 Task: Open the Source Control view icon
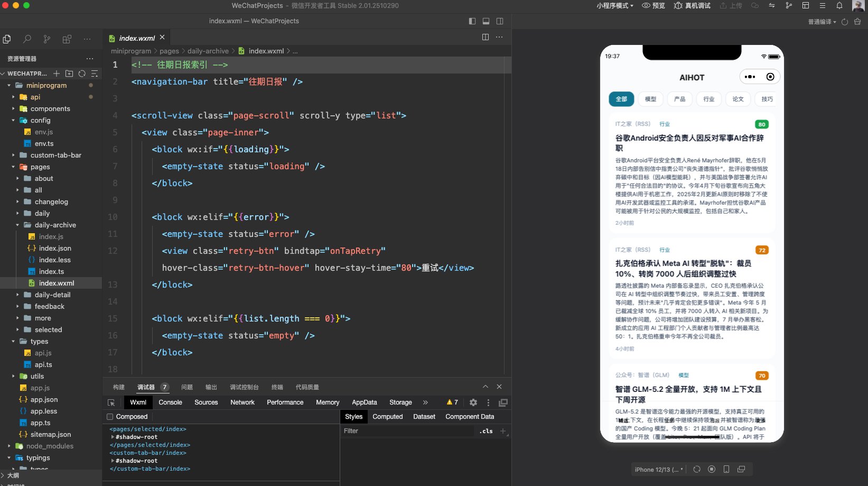[x=47, y=39]
